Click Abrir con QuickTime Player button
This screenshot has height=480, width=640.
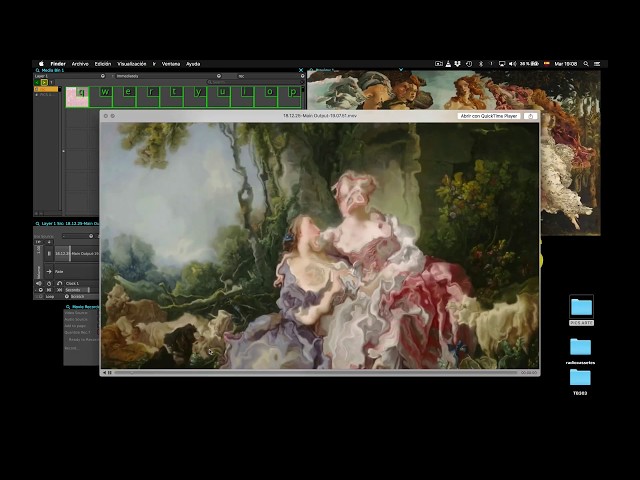click(489, 116)
